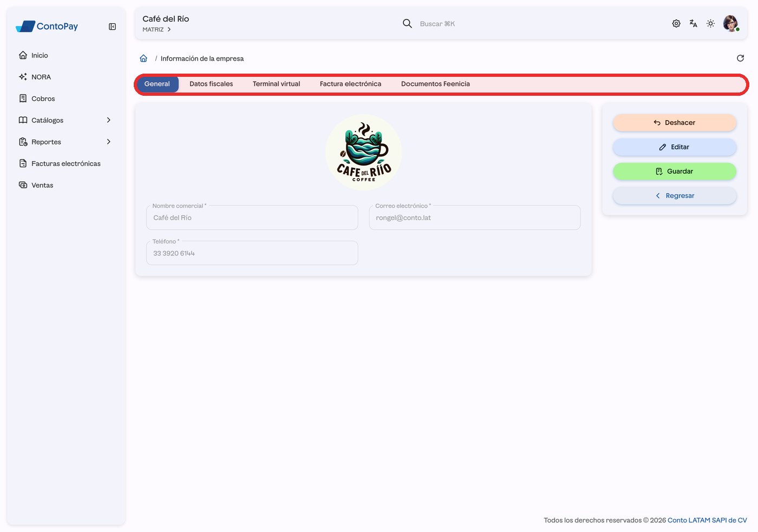Click the Café del Río header title
The height and width of the screenshot is (532, 758).
coord(166,19)
